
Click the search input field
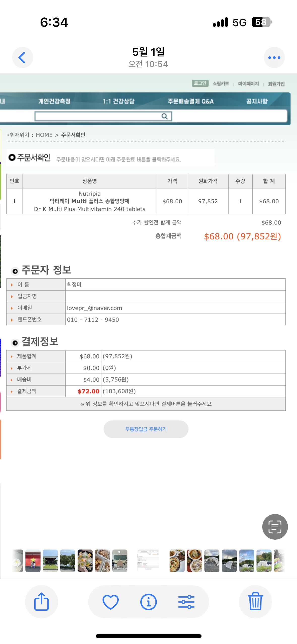[x=98, y=116]
